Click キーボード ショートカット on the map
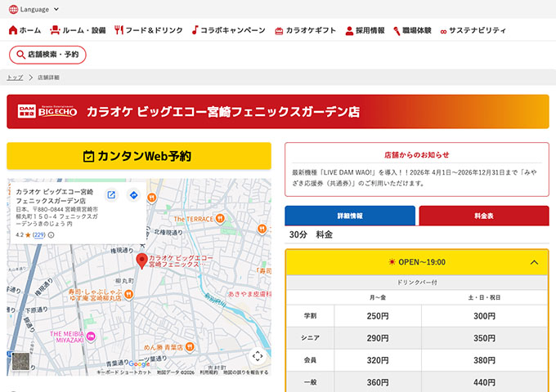556x392 pixels. [x=123, y=372]
